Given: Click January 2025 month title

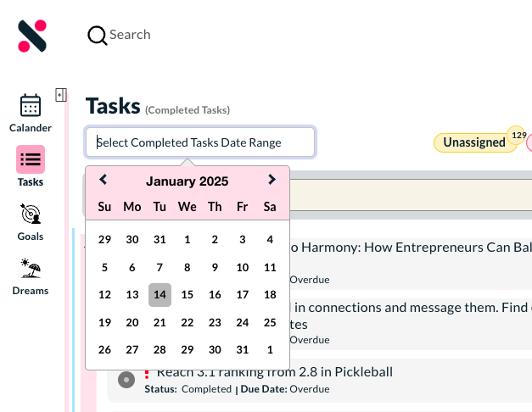Looking at the screenshot, I should point(188,181).
